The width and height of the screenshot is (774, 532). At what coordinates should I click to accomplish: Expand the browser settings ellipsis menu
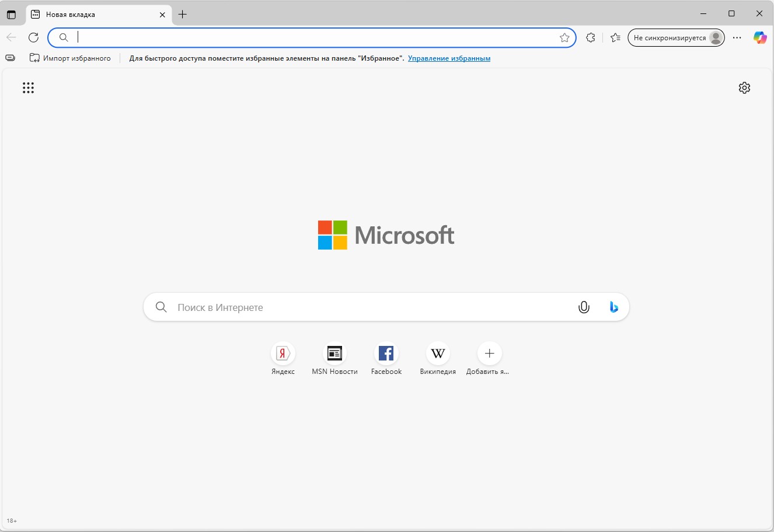737,38
